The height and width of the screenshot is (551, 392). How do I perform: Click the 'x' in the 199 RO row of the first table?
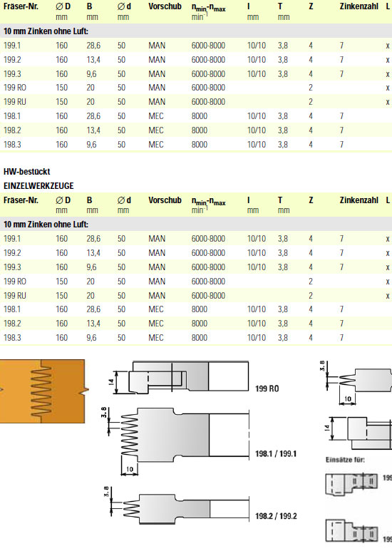pos(388,88)
